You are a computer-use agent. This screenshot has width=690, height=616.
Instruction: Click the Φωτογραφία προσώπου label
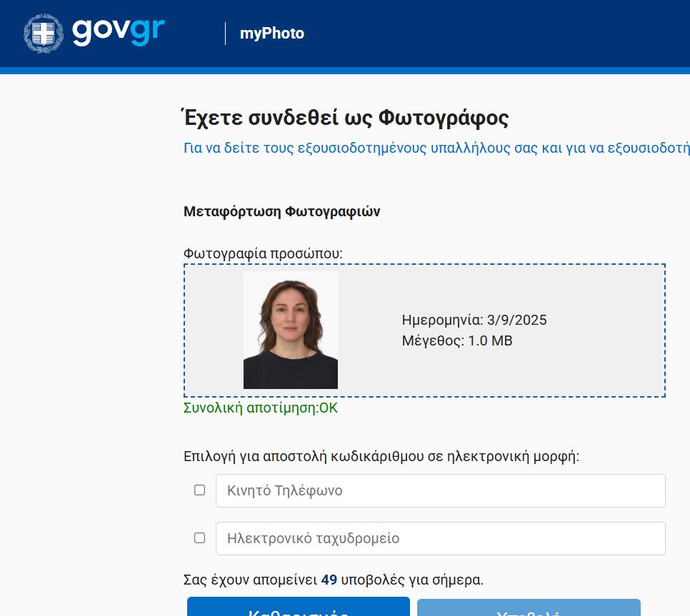(263, 253)
